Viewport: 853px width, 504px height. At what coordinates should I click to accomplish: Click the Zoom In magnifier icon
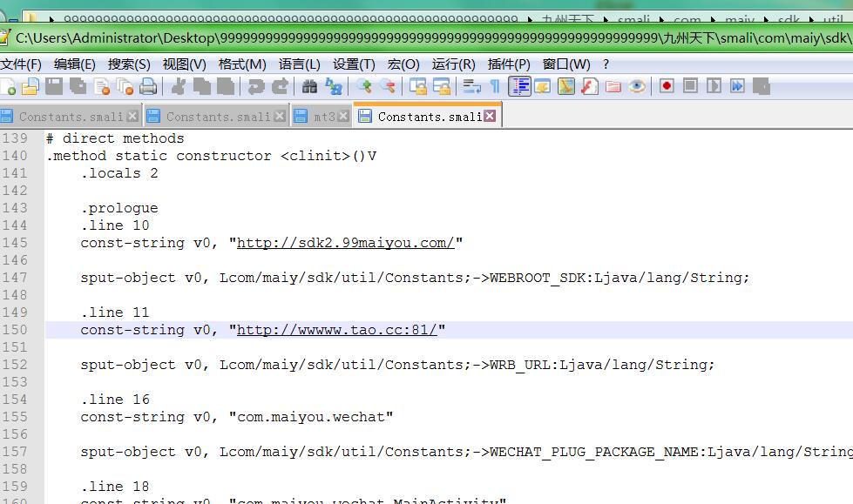pyautogui.click(x=364, y=86)
